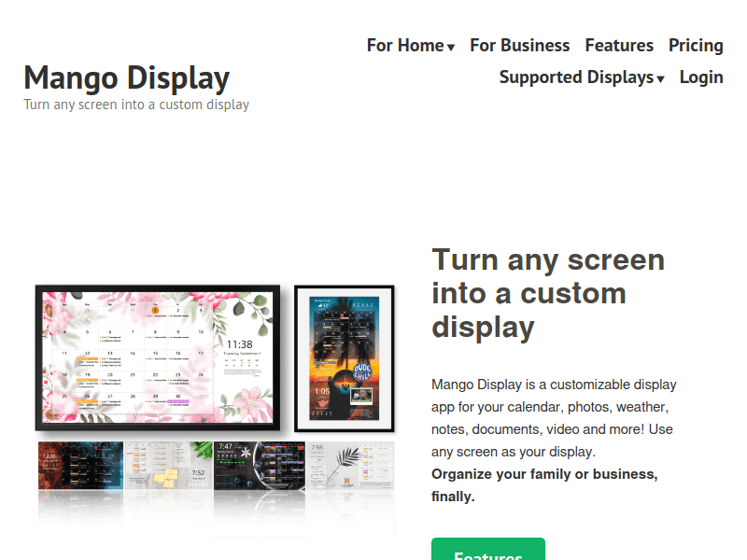
Task: Select the dark red-blue 12:30 thumbnail
Action: (80, 465)
